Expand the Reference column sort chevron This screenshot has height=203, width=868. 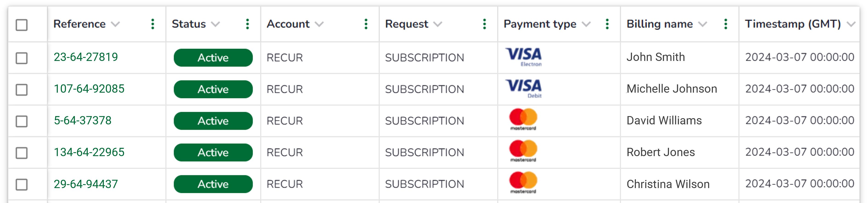pyautogui.click(x=115, y=24)
